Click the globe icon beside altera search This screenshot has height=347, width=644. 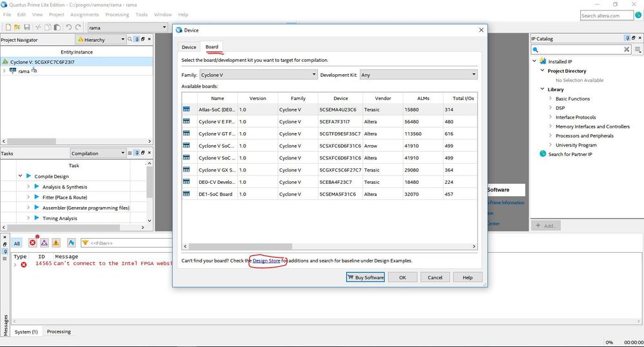(638, 15)
